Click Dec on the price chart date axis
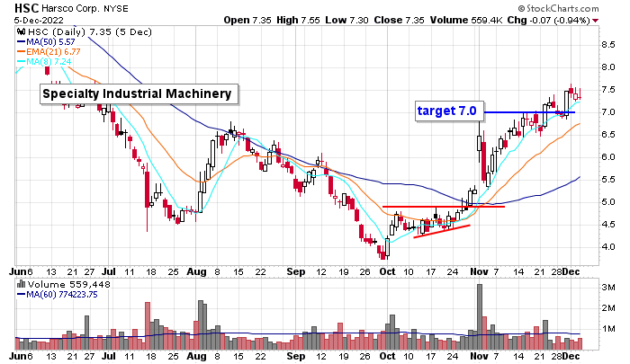Screen dimensions: 630x364 point(571,271)
